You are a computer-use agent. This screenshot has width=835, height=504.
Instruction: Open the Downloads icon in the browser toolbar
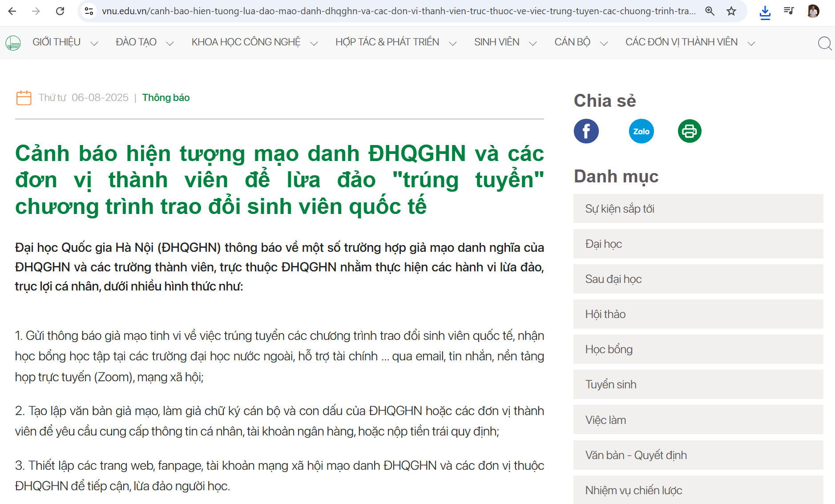765,11
